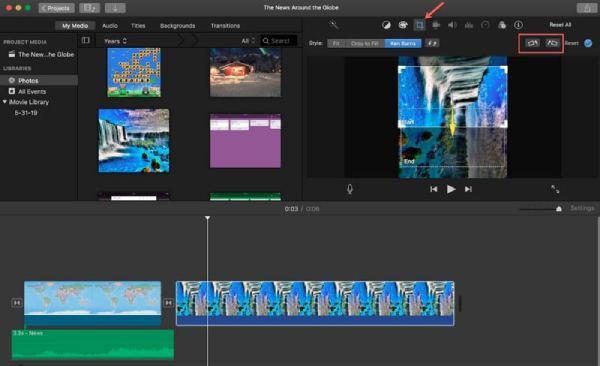Adjust the timeline zoom slider

[x=559, y=209]
